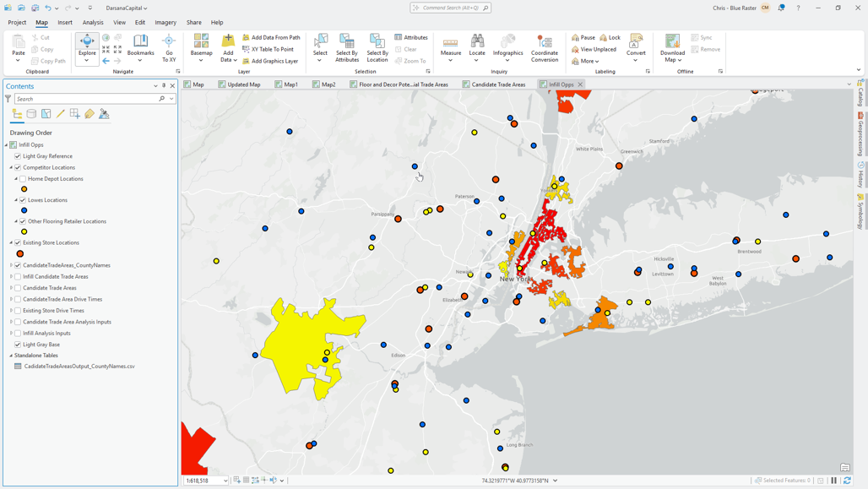Open the Basemap gallery
The image size is (868, 489).
click(201, 46)
